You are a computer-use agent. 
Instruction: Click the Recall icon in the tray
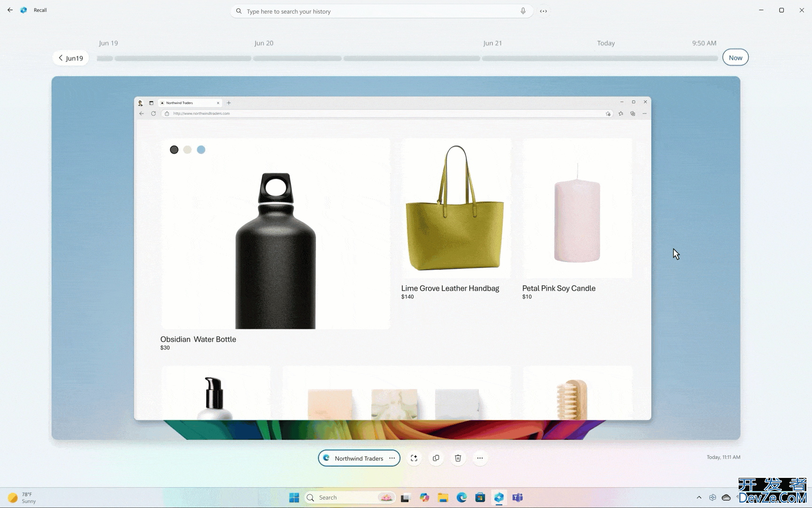pyautogui.click(x=712, y=498)
